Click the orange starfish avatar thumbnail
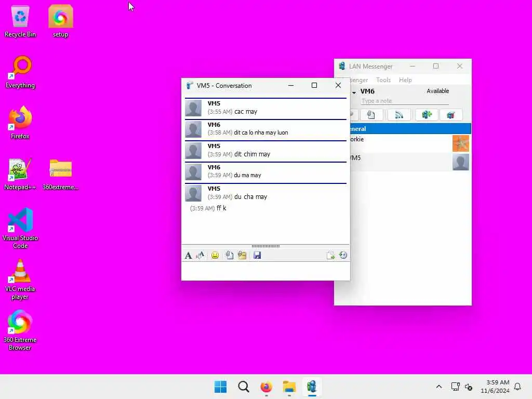Viewport: 532px width, 399px height. [461, 143]
